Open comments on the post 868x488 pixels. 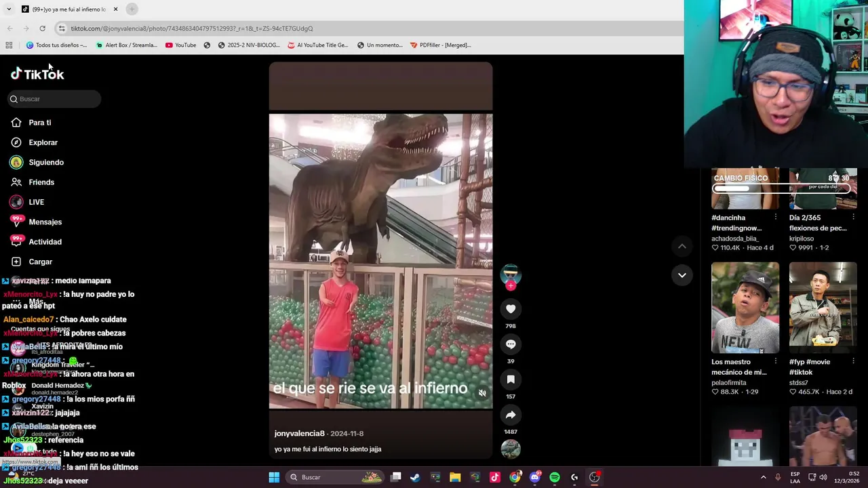[511, 344]
